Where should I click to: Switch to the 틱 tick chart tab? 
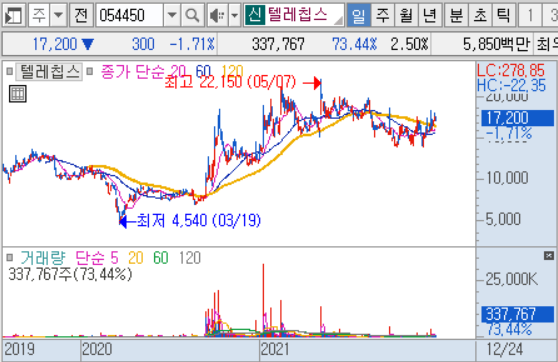504,15
